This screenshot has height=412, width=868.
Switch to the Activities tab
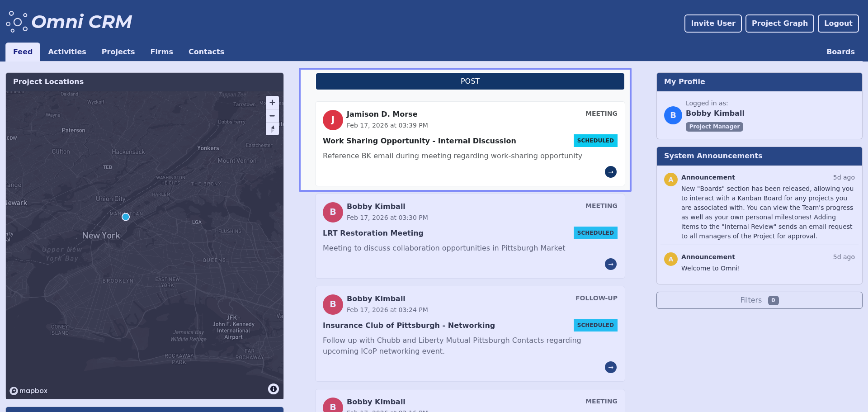coord(67,52)
